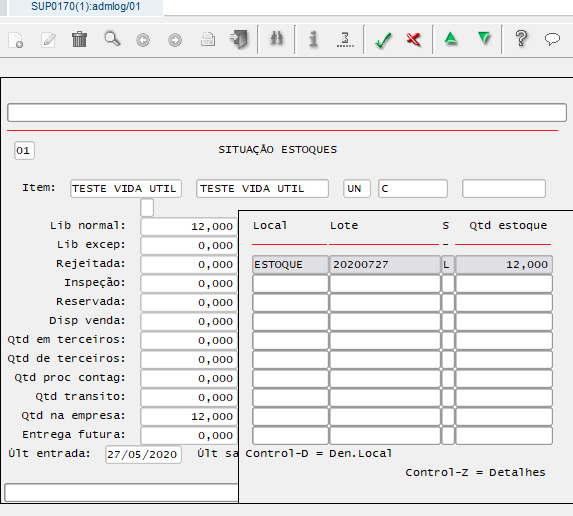573x516 pixels.
Task: Click the Qtd na empresa value 12,000
Action: pos(189,417)
